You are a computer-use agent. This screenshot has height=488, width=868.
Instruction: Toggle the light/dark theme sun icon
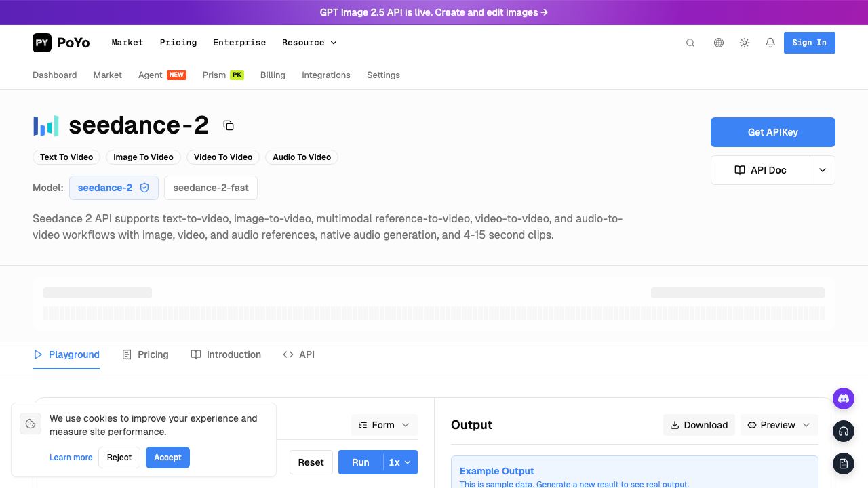[745, 43]
